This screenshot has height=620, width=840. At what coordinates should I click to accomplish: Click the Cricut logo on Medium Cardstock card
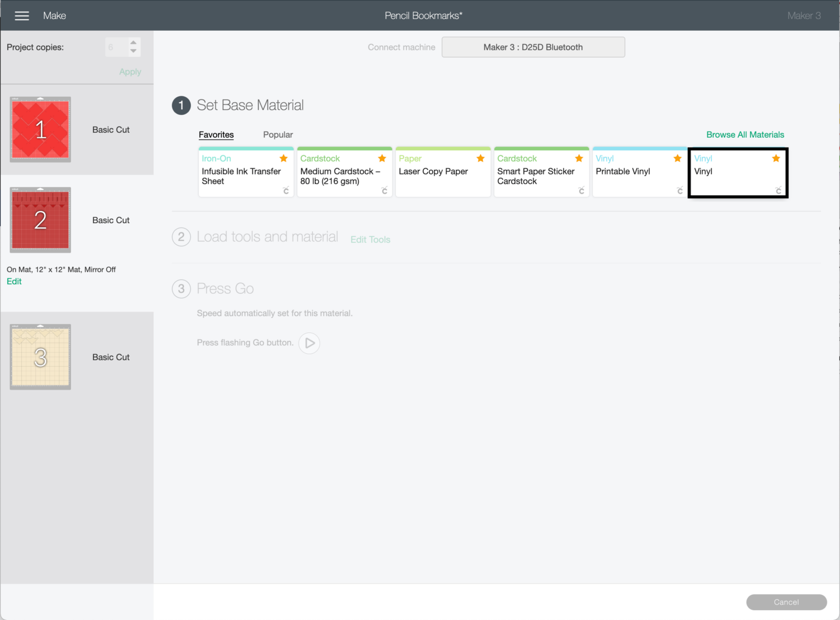click(x=384, y=190)
